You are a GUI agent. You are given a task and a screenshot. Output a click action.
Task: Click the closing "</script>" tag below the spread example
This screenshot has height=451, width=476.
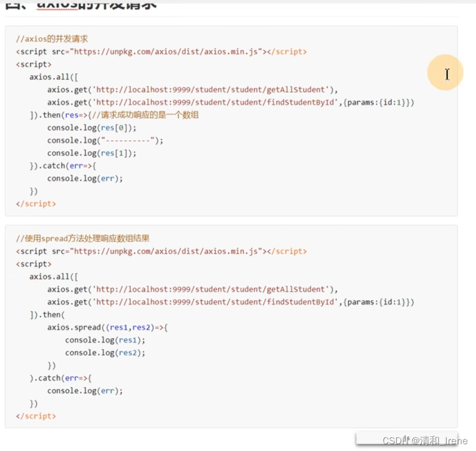coord(36,416)
